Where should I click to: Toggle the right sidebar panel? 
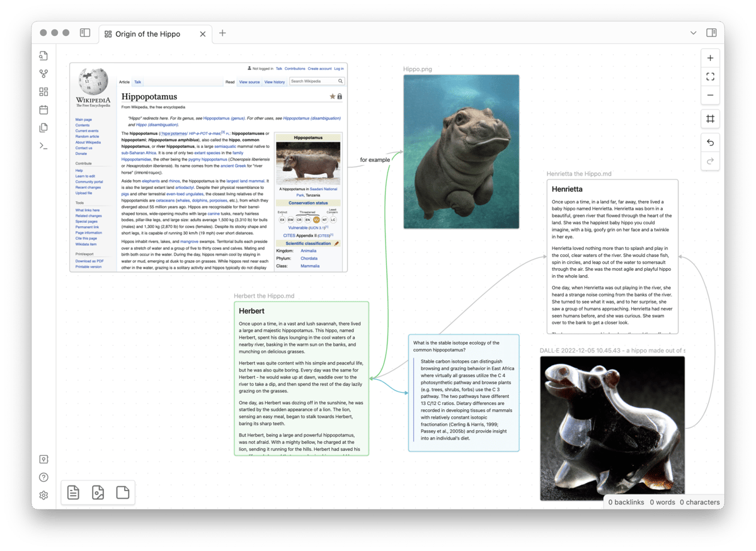coord(711,33)
